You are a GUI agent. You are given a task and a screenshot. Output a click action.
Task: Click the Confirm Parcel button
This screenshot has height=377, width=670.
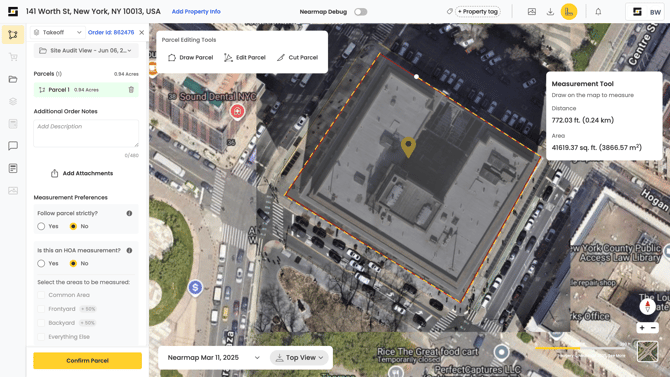(88, 360)
